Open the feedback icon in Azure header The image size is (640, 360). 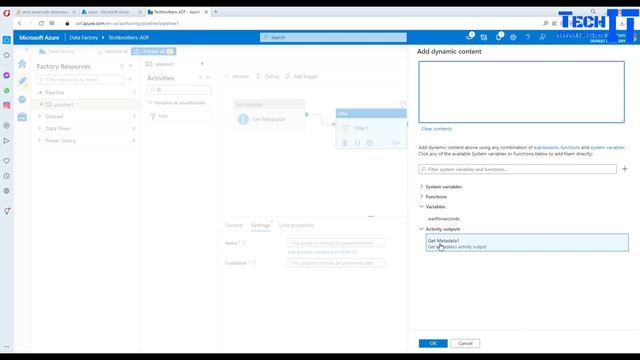[542, 37]
